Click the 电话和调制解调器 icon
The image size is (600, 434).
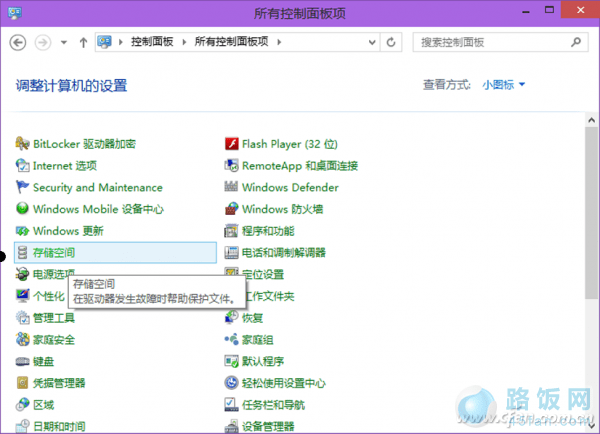[232, 253]
